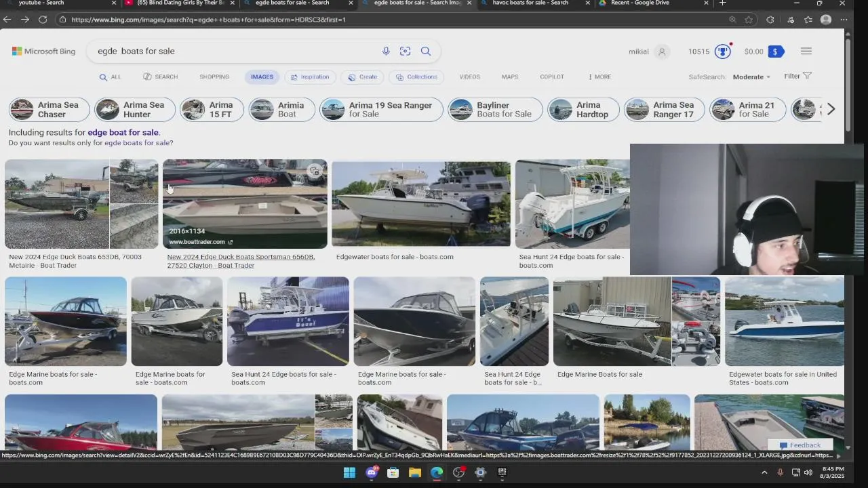Open New 2024 Edge Duck Boats Sportsman 656DB link
The height and width of the screenshot is (488, 868).
pyautogui.click(x=241, y=261)
